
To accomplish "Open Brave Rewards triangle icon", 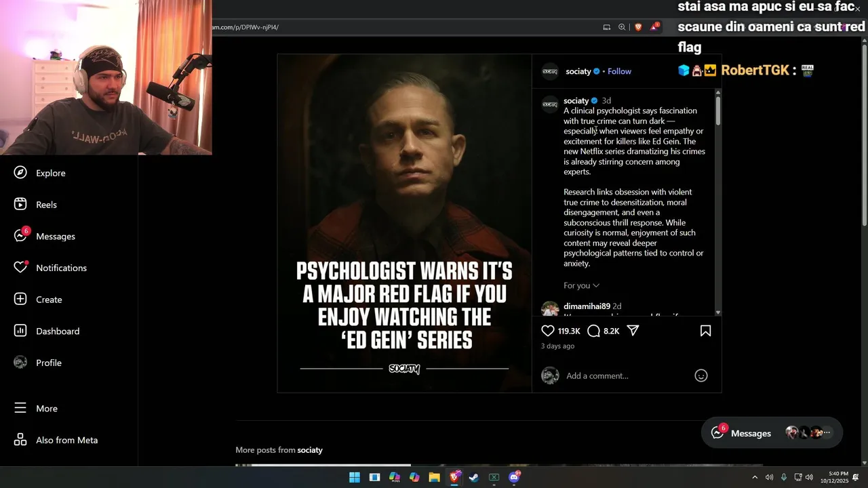I will (x=654, y=27).
